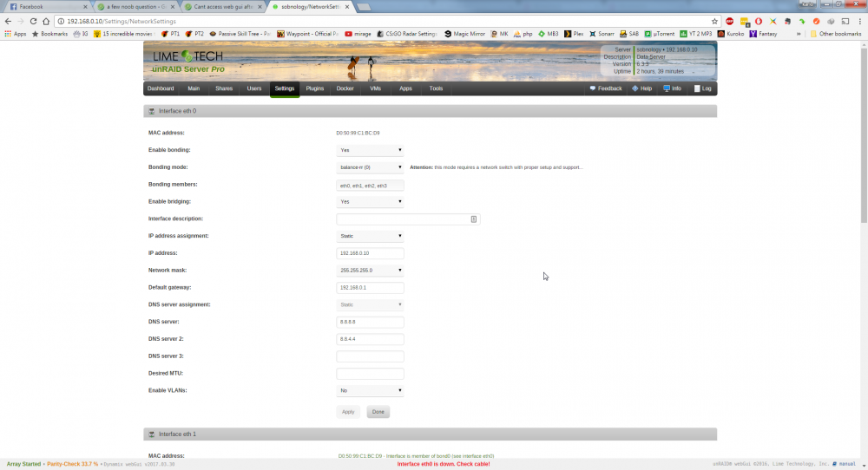Open Kuroko bookmark

click(x=731, y=34)
